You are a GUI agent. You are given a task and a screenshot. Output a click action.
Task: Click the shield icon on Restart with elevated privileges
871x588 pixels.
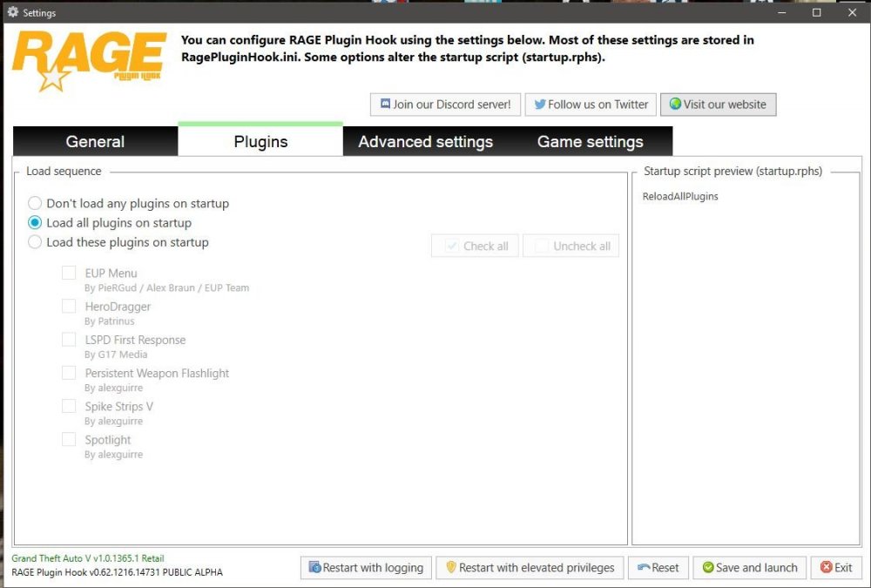pos(451,567)
